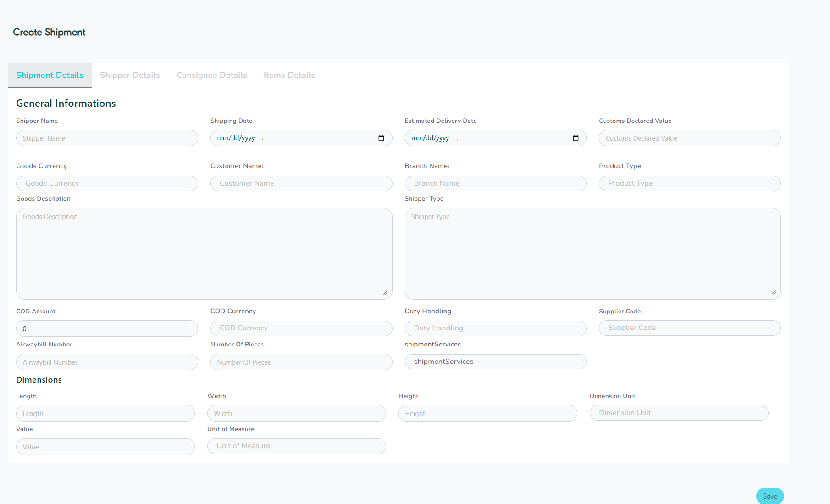Click the Shipper Type label
This screenshot has height=504, width=830.
(424, 198)
